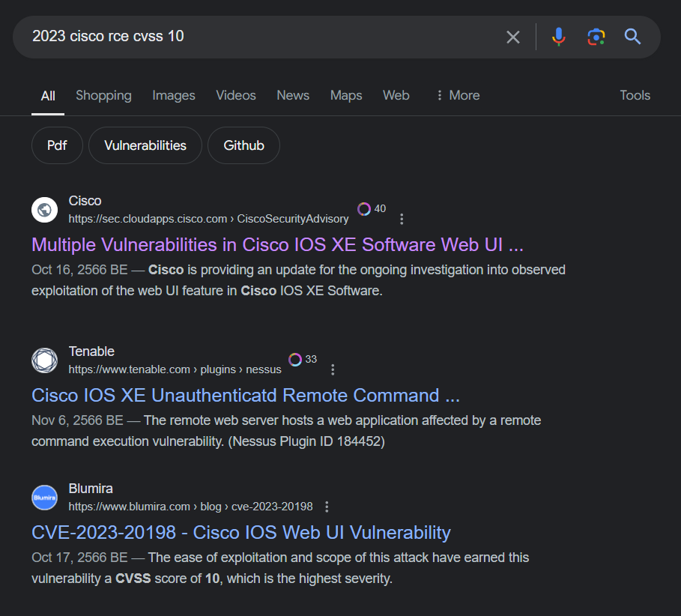
Task: Click the magnifying glass search button
Action: click(633, 37)
